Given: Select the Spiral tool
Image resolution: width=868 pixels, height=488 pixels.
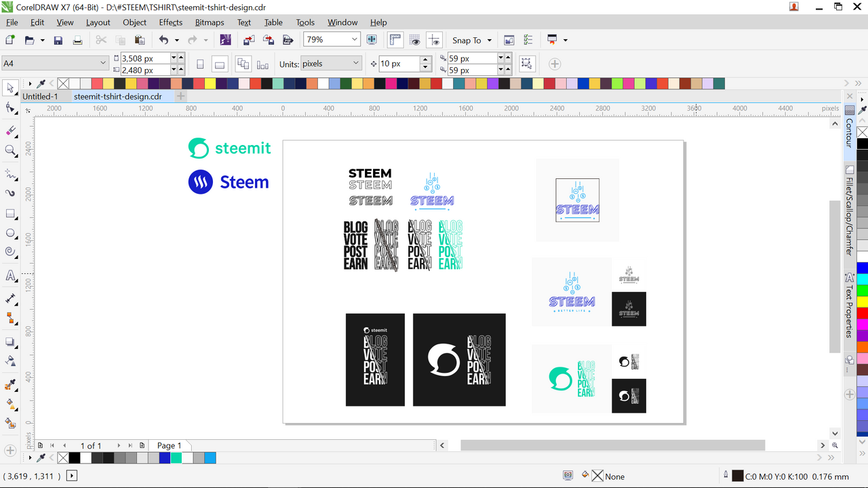Looking at the screenshot, I should click(x=10, y=252).
